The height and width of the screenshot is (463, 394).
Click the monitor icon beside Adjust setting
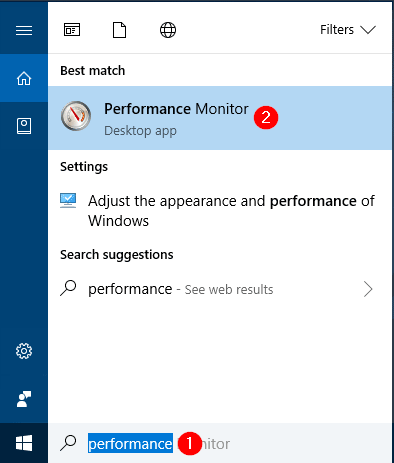pyautogui.click(x=68, y=200)
